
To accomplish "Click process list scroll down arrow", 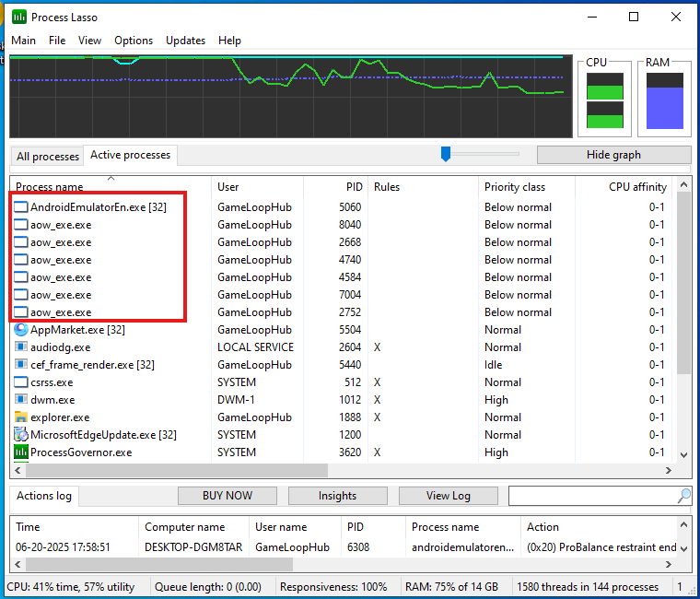I will point(683,455).
